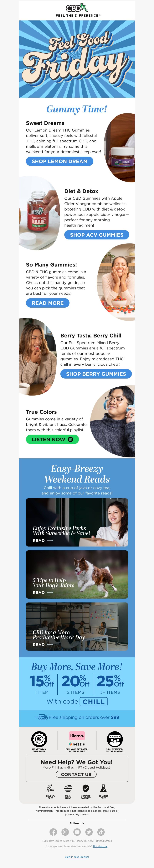Open the gummies guide Read More button

click(x=48, y=303)
